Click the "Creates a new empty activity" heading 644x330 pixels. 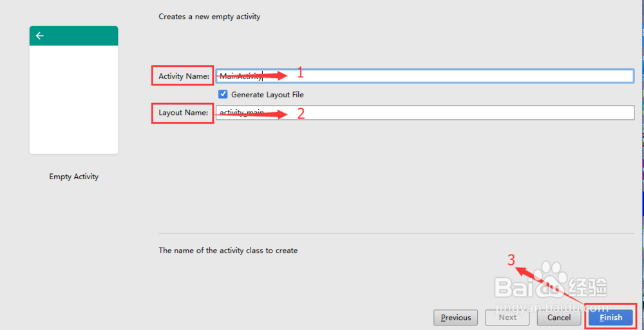(x=209, y=17)
